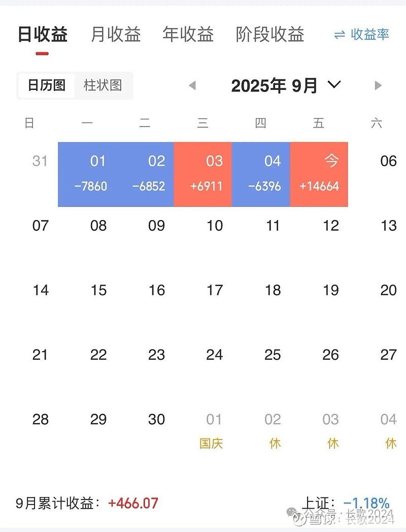Viewport: 406px width, 532px height.
Task: Select September 03 gain cell +6911
Action: (x=203, y=174)
